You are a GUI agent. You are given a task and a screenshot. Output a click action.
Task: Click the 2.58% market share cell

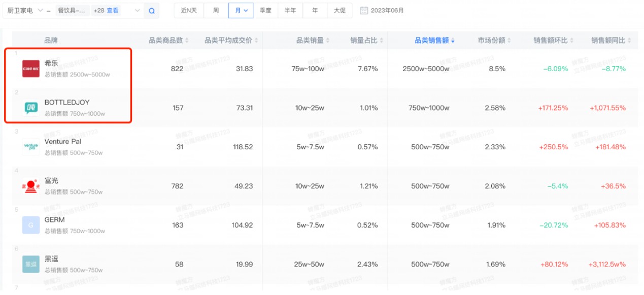[x=495, y=108]
